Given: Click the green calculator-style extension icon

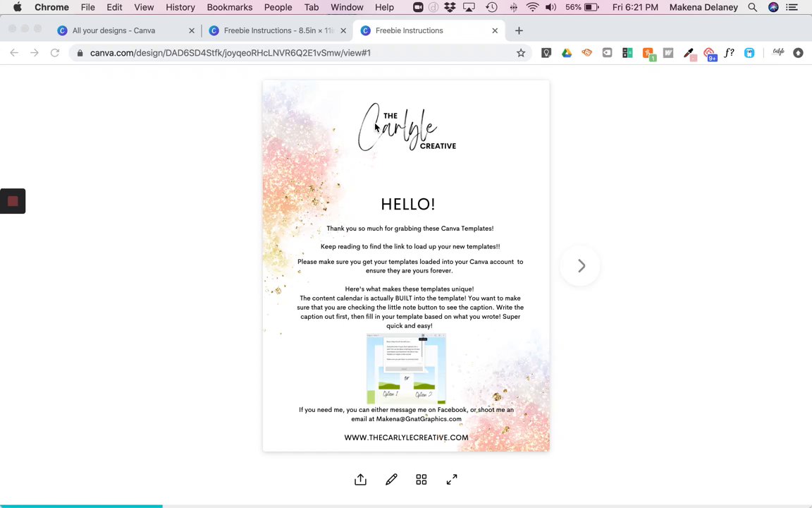Looking at the screenshot, I should 627,53.
